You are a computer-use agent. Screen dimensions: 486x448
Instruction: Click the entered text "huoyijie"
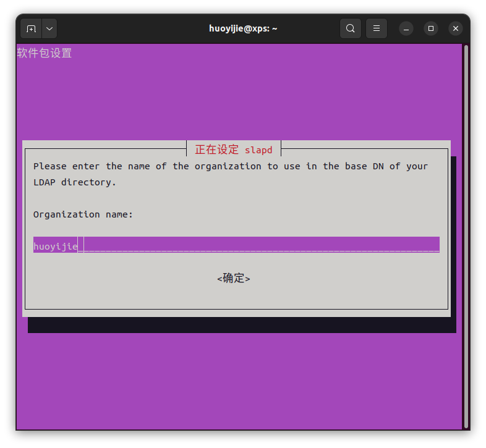[x=55, y=247]
